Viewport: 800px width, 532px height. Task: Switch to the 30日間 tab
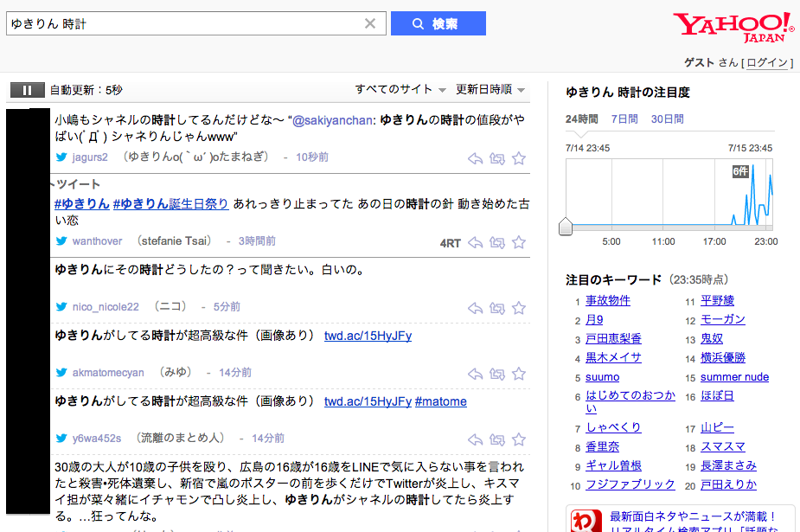[667, 119]
